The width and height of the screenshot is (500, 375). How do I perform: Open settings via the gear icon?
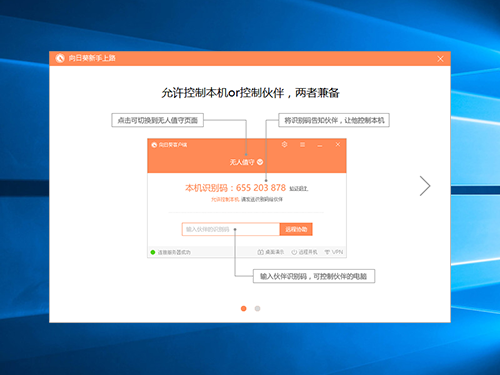tap(284, 144)
